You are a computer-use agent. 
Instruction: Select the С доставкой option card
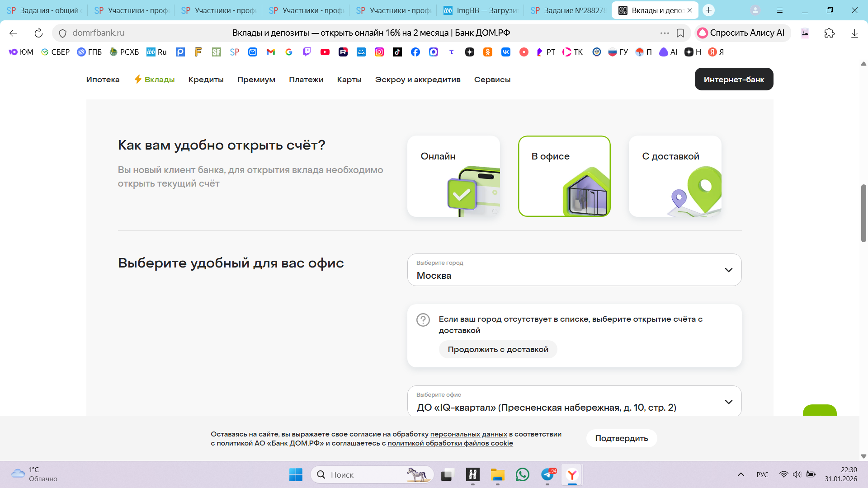(x=675, y=176)
